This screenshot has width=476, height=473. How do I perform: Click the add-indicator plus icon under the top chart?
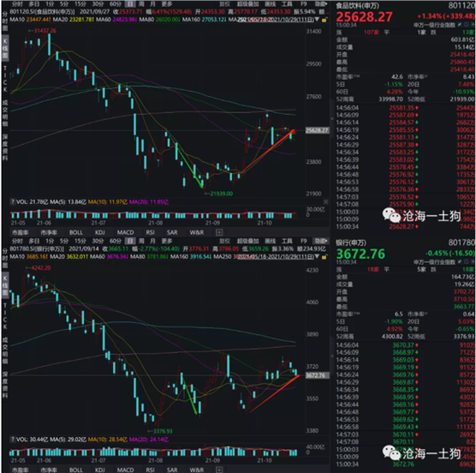[219, 232]
